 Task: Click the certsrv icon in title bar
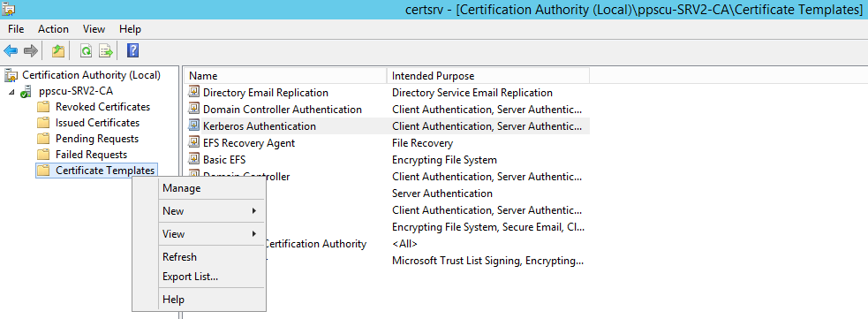pos(8,9)
